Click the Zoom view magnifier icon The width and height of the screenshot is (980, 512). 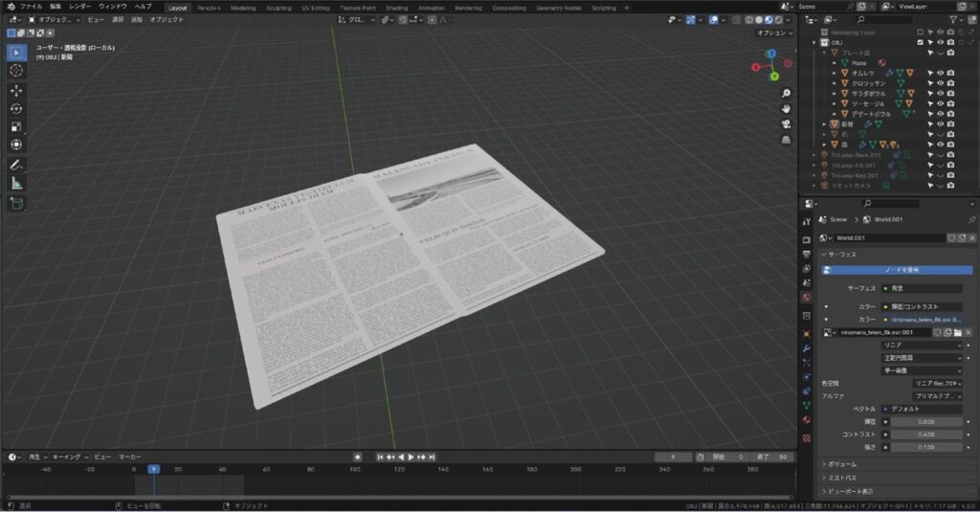[x=786, y=94]
